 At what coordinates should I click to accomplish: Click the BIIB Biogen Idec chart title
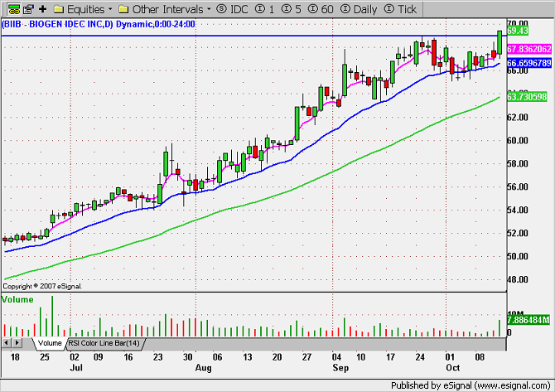click(x=99, y=24)
